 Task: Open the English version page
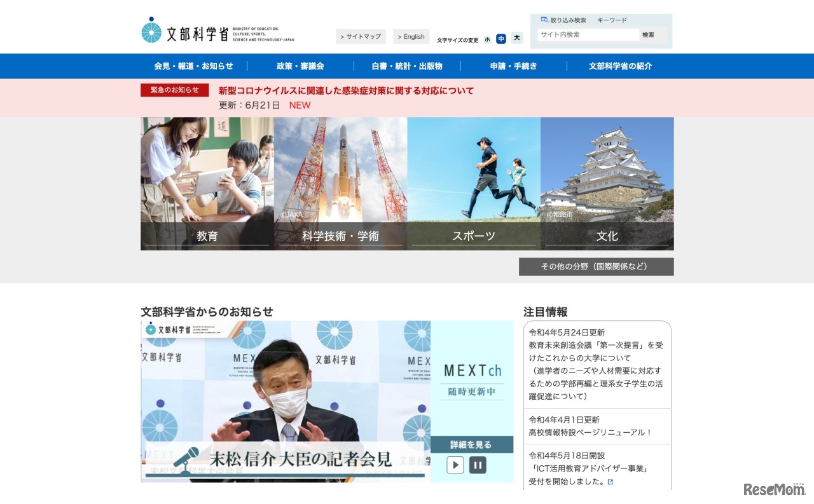[x=411, y=36]
